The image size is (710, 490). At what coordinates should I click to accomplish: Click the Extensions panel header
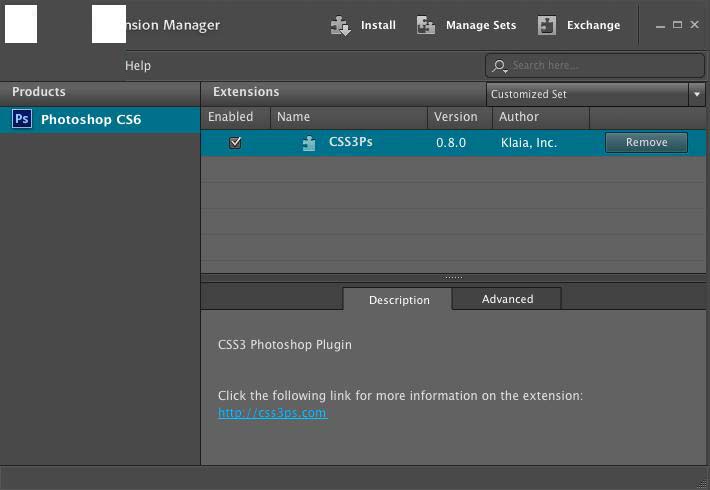(x=343, y=93)
